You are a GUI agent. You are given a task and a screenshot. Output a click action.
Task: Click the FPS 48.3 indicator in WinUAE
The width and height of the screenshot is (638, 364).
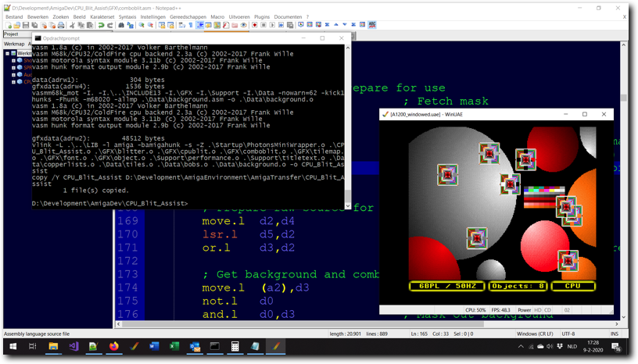[501, 310]
